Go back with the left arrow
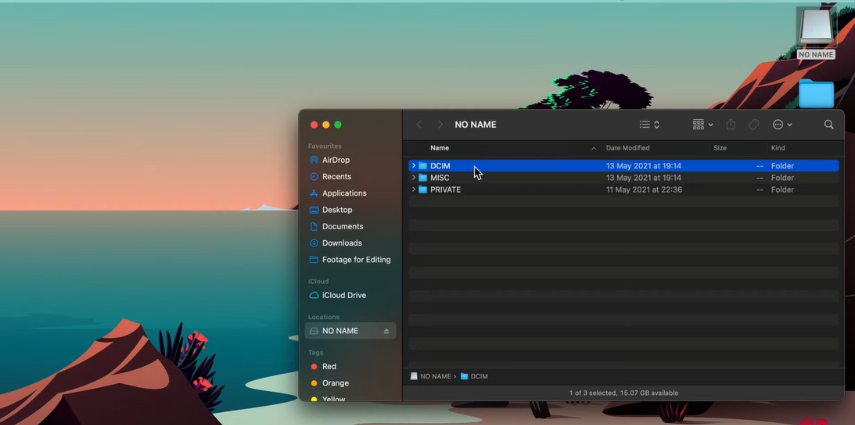855x425 pixels. click(419, 125)
